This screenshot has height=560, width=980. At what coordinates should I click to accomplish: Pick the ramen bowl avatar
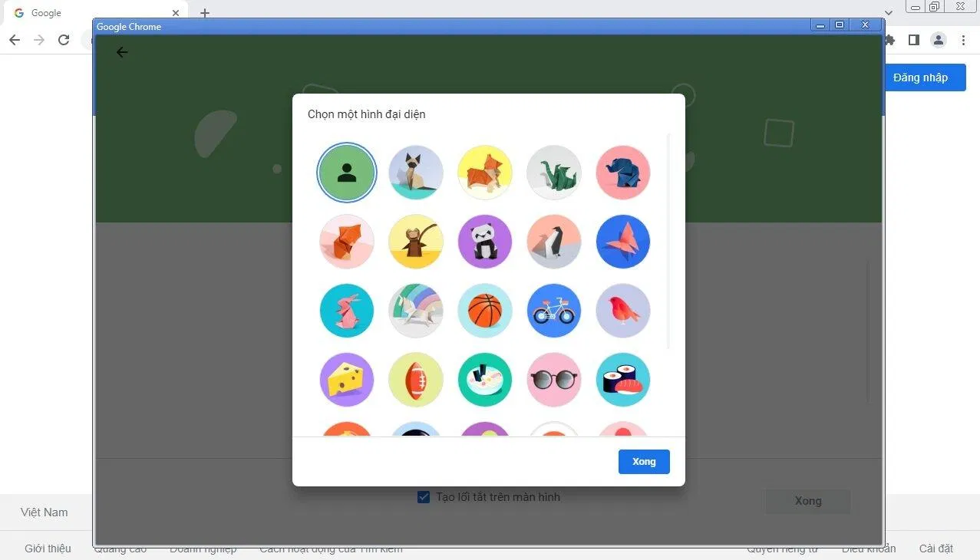[x=485, y=380]
